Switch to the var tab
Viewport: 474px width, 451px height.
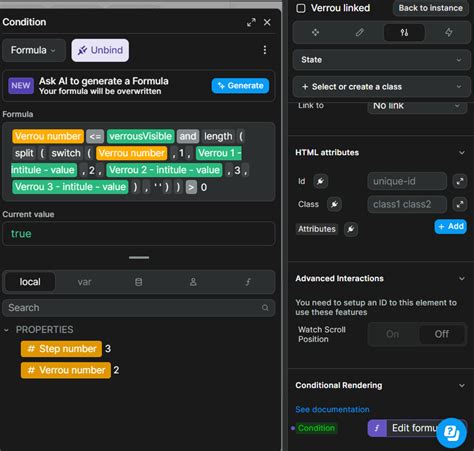(84, 282)
